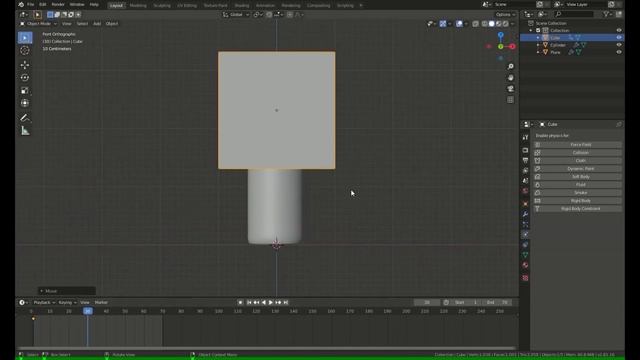Viewport: 640px width, 360px height.
Task: Switch to Rendered viewport shading
Action: tap(505, 24)
